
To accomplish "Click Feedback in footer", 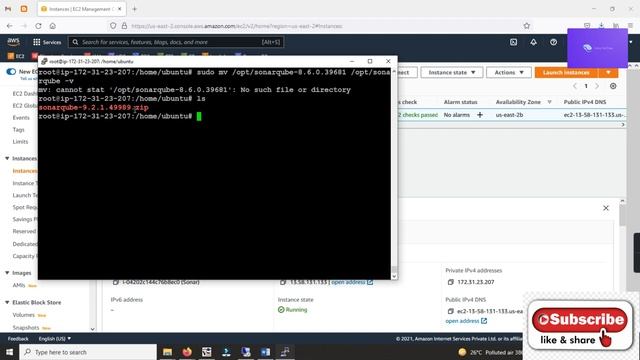I will (x=18, y=338).
